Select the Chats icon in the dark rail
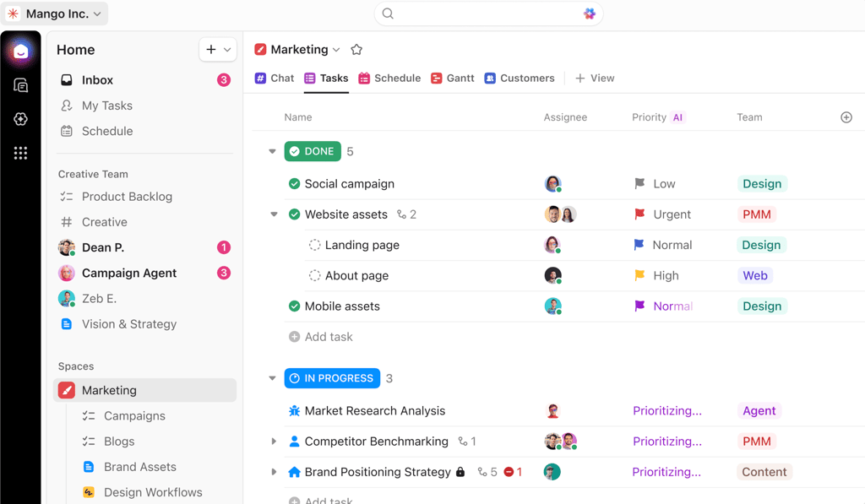The width and height of the screenshot is (865, 504). tap(19, 85)
